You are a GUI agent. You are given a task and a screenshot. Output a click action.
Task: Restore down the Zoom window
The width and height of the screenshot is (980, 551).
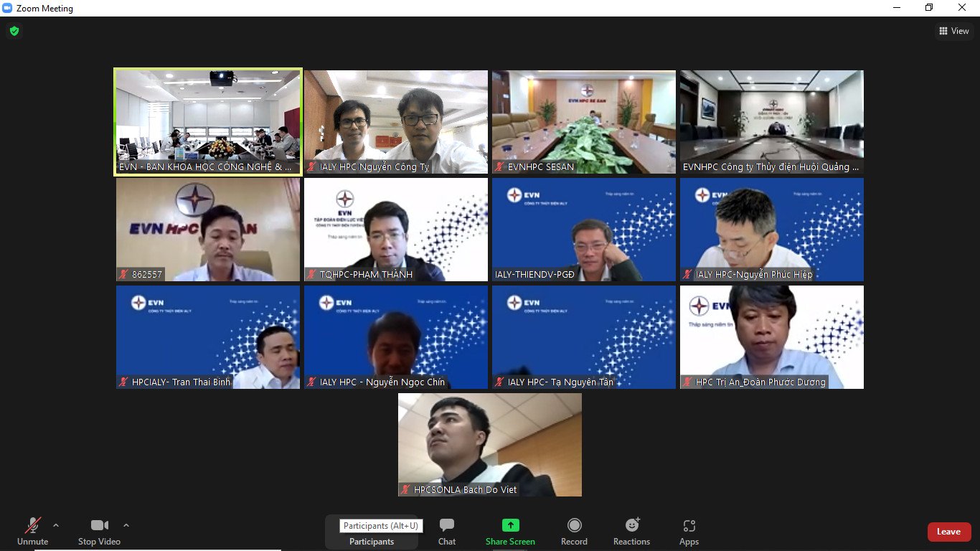[x=929, y=8]
